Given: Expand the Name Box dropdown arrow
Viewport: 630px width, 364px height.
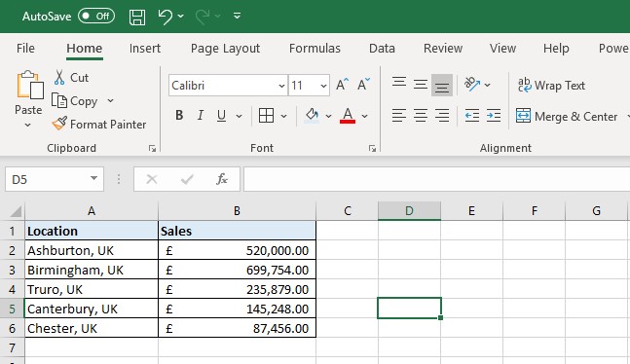Looking at the screenshot, I should (93, 178).
